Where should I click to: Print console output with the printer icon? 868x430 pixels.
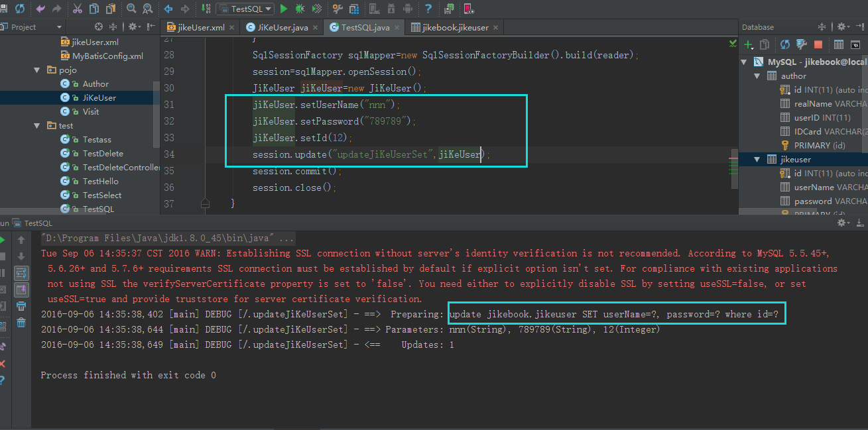21,306
